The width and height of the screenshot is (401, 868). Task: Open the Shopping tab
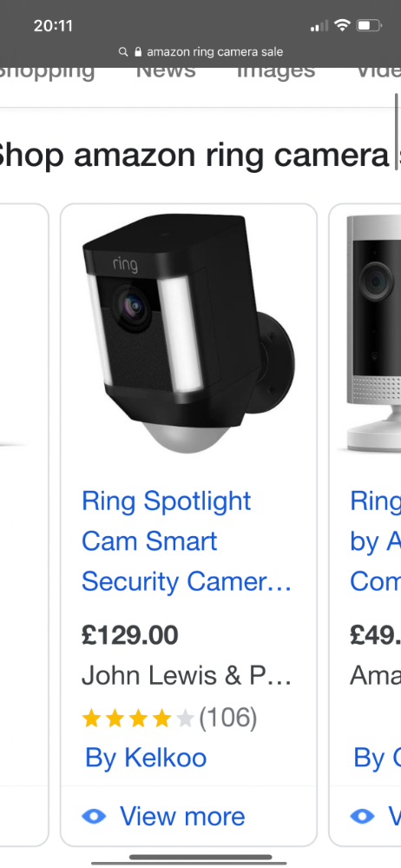coord(46,71)
